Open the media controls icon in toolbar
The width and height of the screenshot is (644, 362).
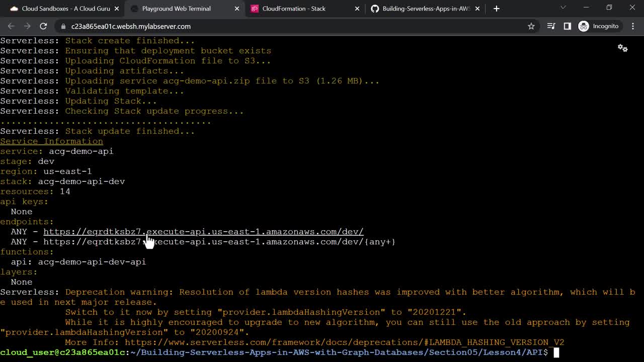[551, 26]
